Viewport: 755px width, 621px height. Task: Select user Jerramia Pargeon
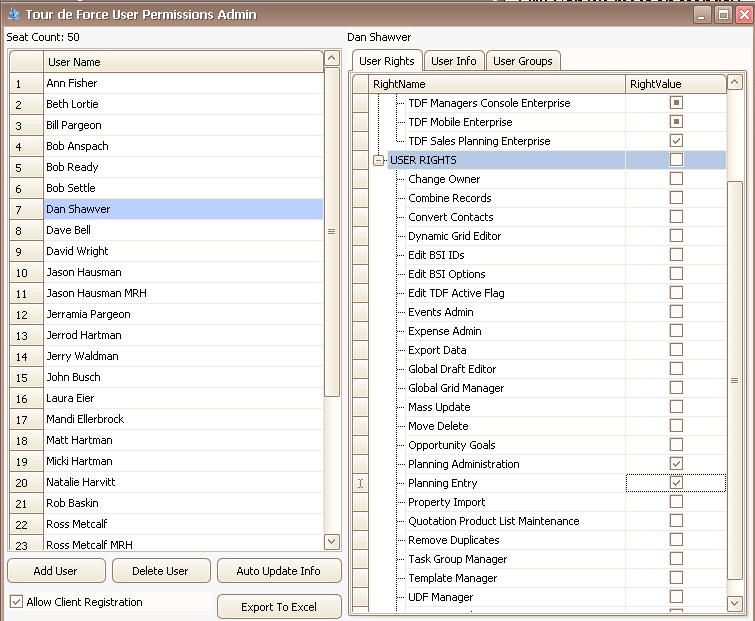coord(183,314)
